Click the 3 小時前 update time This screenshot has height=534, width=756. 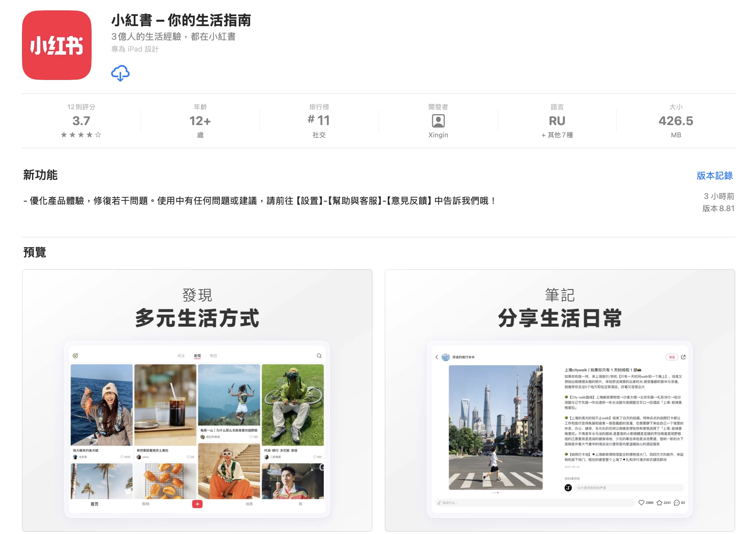[719, 196]
